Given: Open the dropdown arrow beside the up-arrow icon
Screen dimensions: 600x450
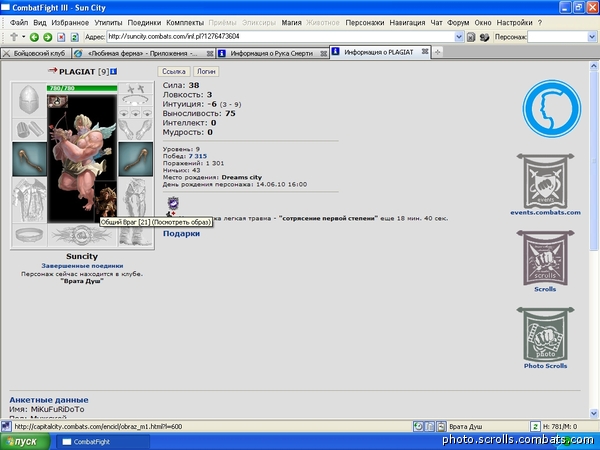Looking at the screenshot, I should [23, 37].
